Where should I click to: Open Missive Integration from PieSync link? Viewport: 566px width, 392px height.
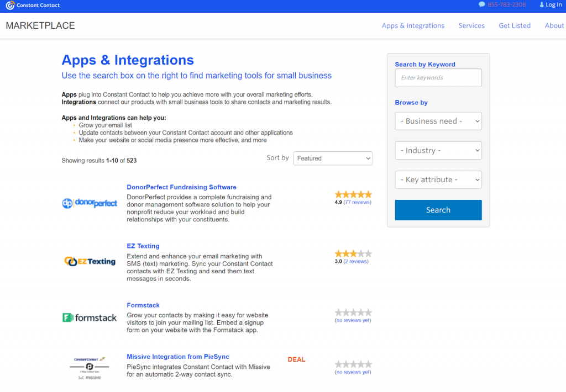tap(177, 357)
